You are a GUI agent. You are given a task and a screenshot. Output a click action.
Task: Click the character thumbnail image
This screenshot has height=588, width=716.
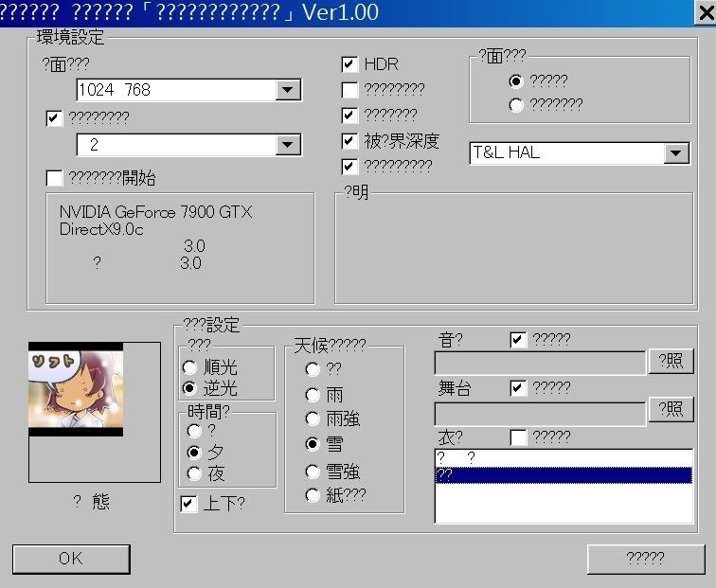pyautogui.click(x=76, y=388)
